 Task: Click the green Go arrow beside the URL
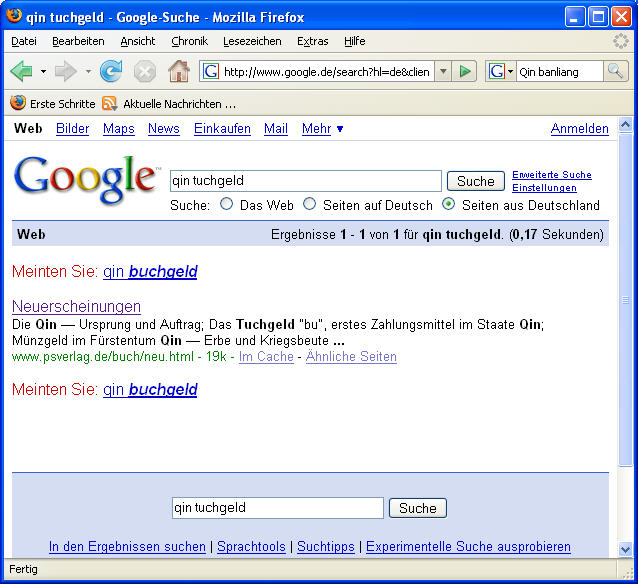(x=465, y=72)
